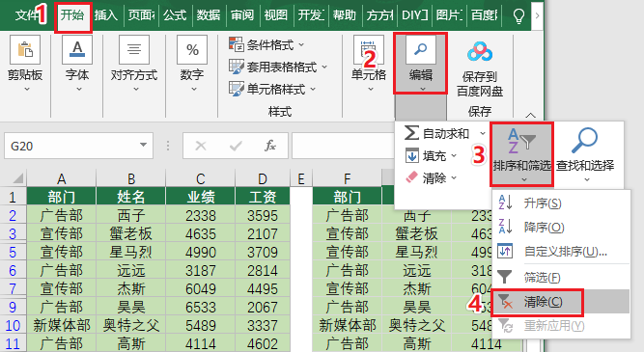Click cell with value 4602
Screen dimensions: 644x352
click(x=263, y=343)
